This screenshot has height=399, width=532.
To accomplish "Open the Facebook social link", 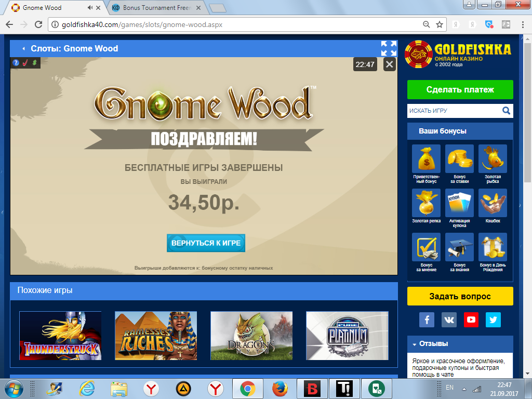I will (x=427, y=320).
